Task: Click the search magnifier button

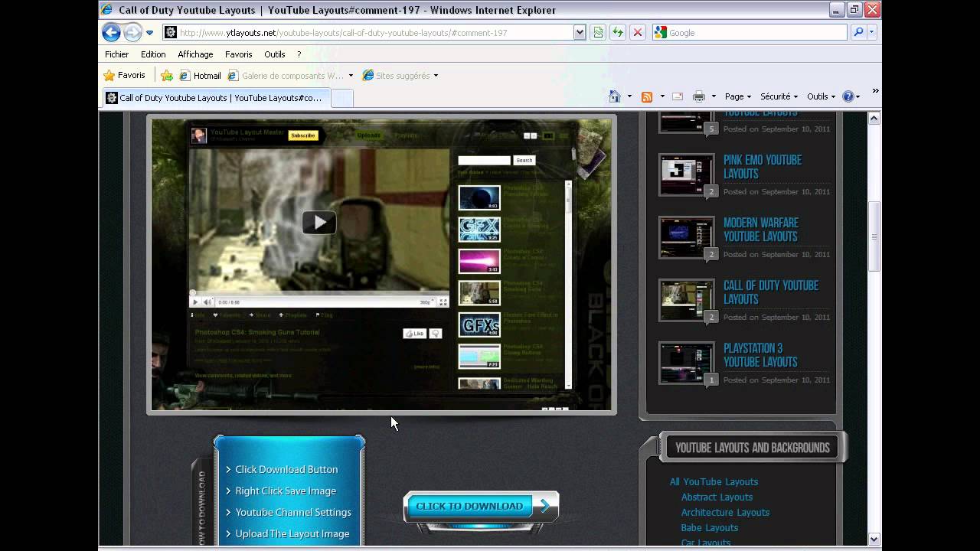Action: (x=858, y=32)
